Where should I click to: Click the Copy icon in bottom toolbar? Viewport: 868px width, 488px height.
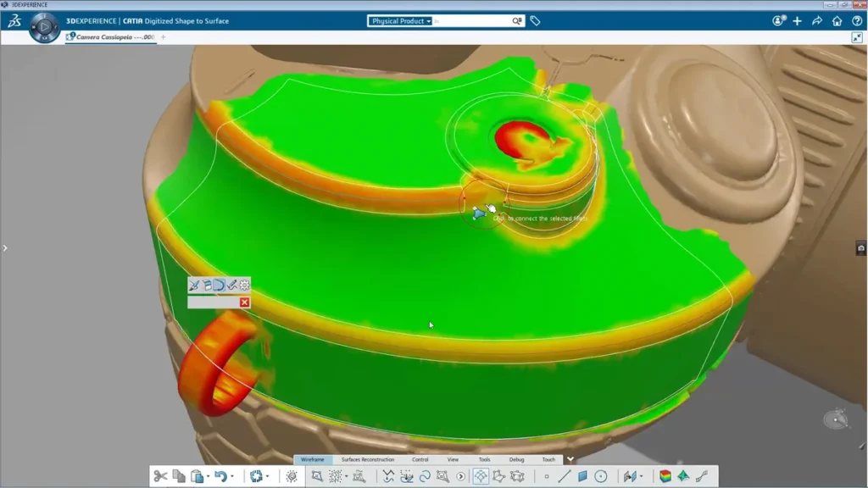point(179,476)
